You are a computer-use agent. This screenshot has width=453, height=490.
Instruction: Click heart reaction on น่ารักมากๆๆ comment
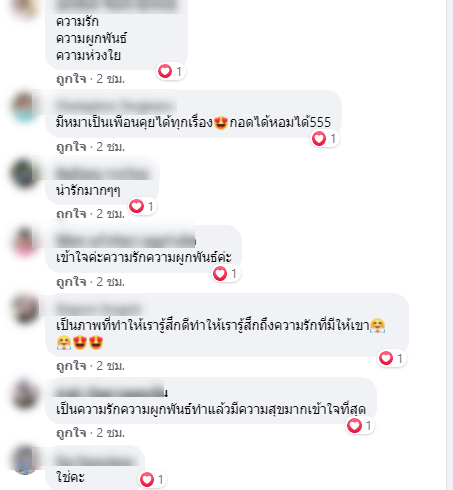tap(143, 206)
